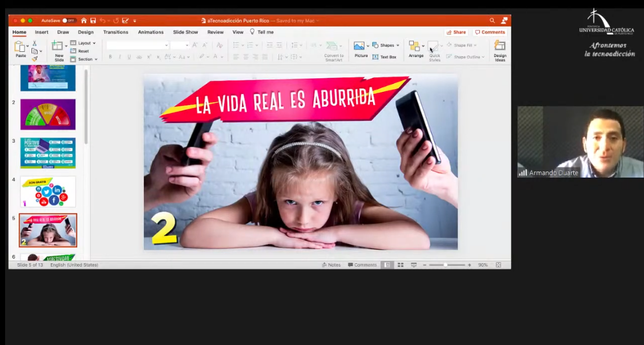Click the zoom slider in status bar

click(x=445, y=265)
